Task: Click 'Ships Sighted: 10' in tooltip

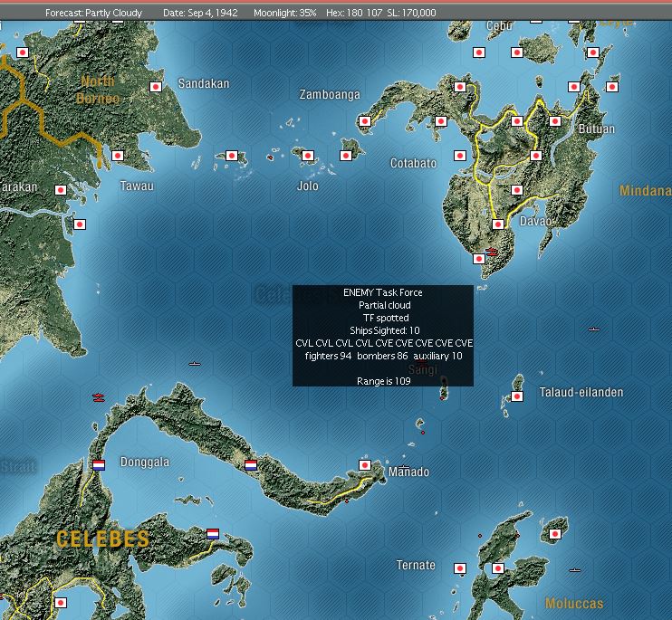Action: [x=384, y=330]
